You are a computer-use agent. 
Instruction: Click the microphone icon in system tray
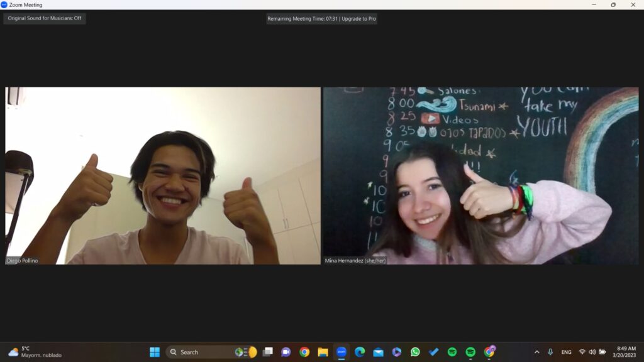click(550, 352)
